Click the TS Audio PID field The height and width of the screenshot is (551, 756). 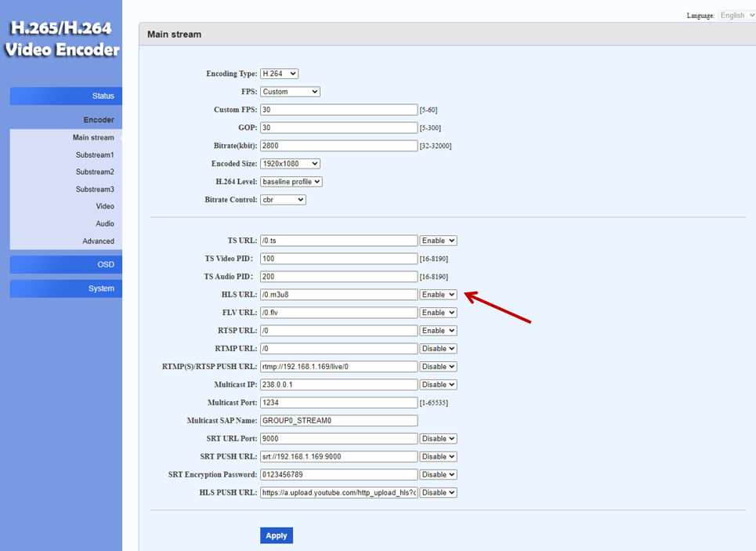(339, 277)
